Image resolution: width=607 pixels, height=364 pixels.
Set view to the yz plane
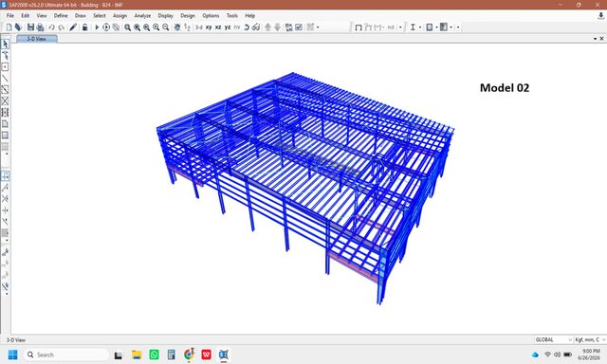228,27
